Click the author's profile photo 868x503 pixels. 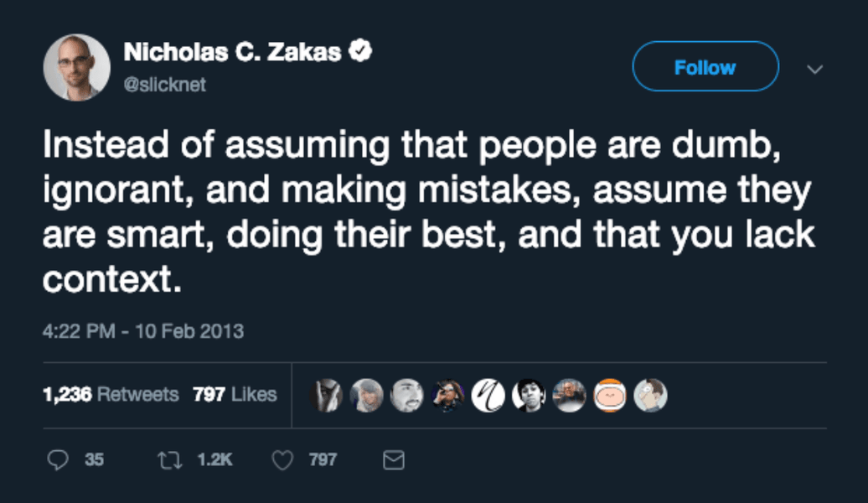point(77,67)
